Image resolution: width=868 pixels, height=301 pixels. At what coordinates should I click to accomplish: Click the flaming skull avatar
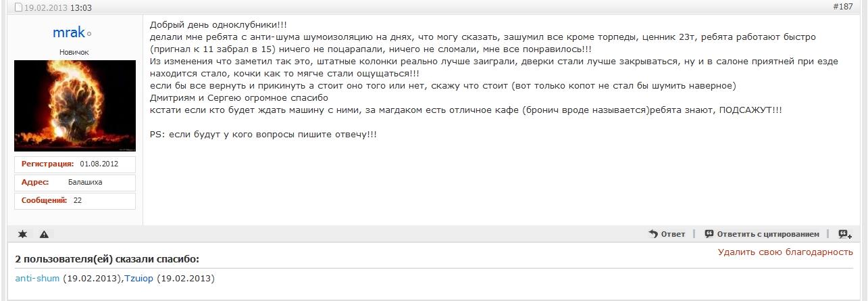75,106
